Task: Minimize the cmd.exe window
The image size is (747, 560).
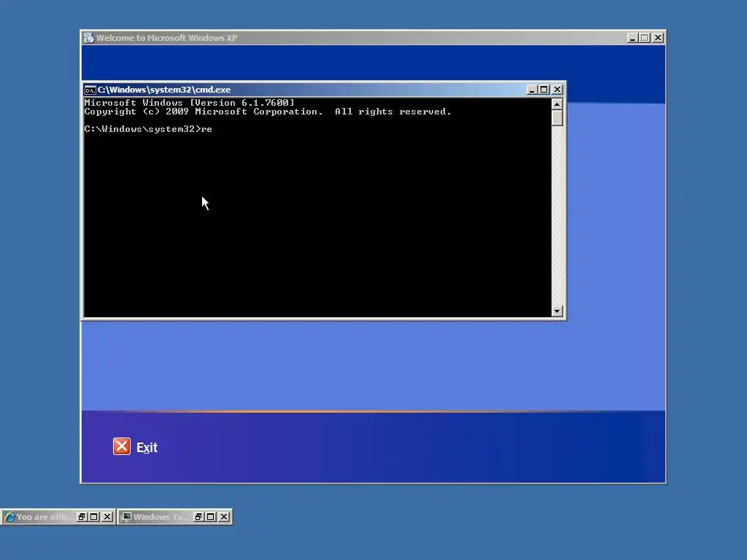Action: tap(532, 90)
